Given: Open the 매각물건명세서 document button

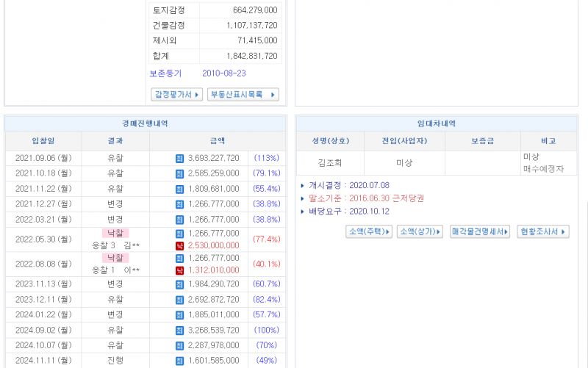Looking at the screenshot, I should pos(481,232).
